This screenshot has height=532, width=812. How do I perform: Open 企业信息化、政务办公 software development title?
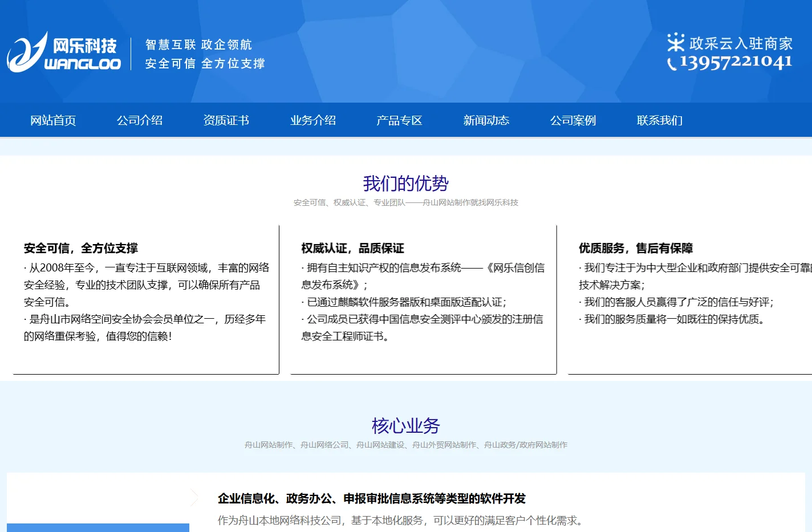[372, 499]
